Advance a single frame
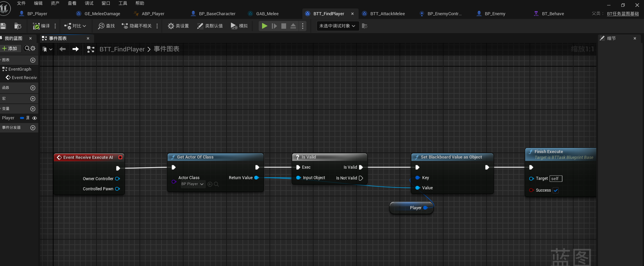The height and width of the screenshot is (266, 644). coord(274,26)
